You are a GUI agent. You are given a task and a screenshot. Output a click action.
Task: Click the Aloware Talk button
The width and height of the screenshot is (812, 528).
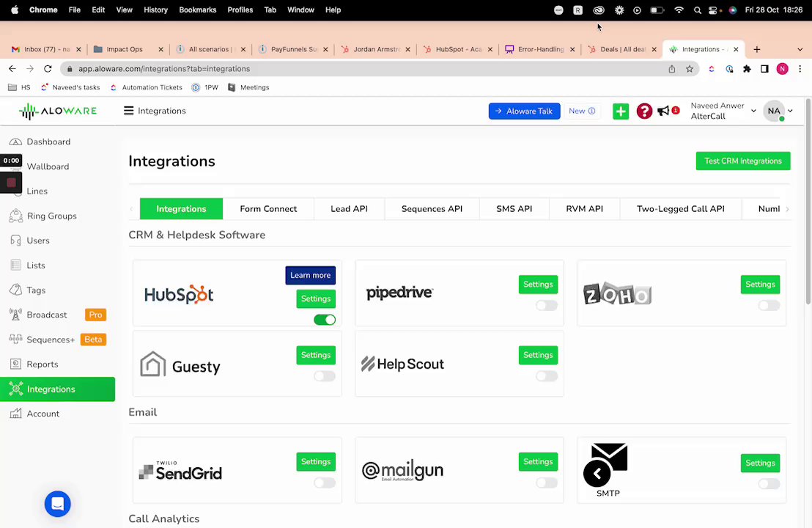point(524,111)
